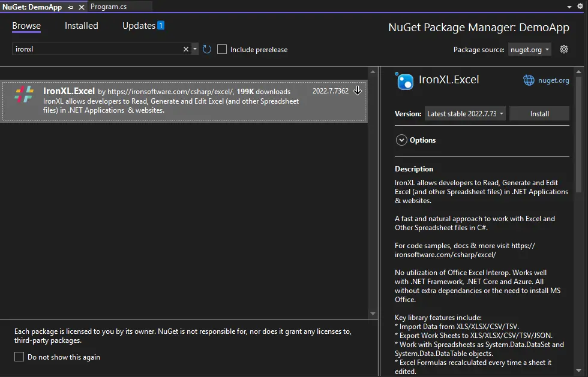This screenshot has height=377, width=588.
Task: Click the IronXL.Excel hashtag package icon
Action: 24,94
